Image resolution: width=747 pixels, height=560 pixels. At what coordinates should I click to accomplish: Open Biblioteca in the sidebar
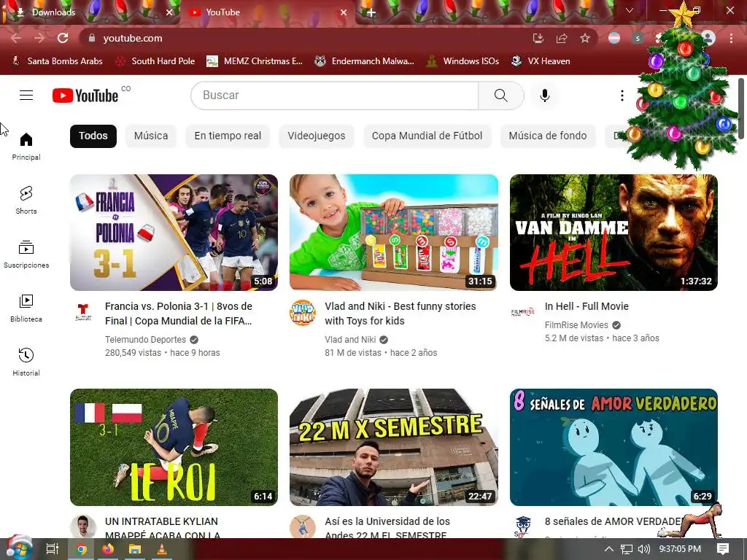point(26,308)
